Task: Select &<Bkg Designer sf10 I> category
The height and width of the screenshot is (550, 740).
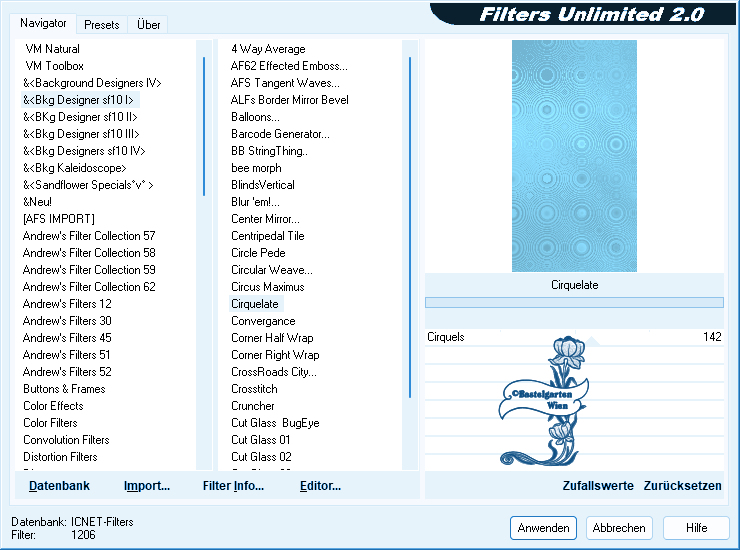Action: [x=78, y=100]
